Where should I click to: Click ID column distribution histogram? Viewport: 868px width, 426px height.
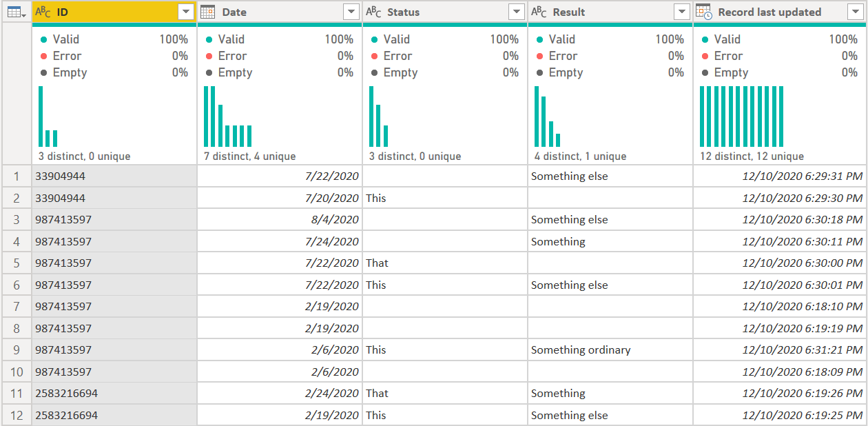48,116
